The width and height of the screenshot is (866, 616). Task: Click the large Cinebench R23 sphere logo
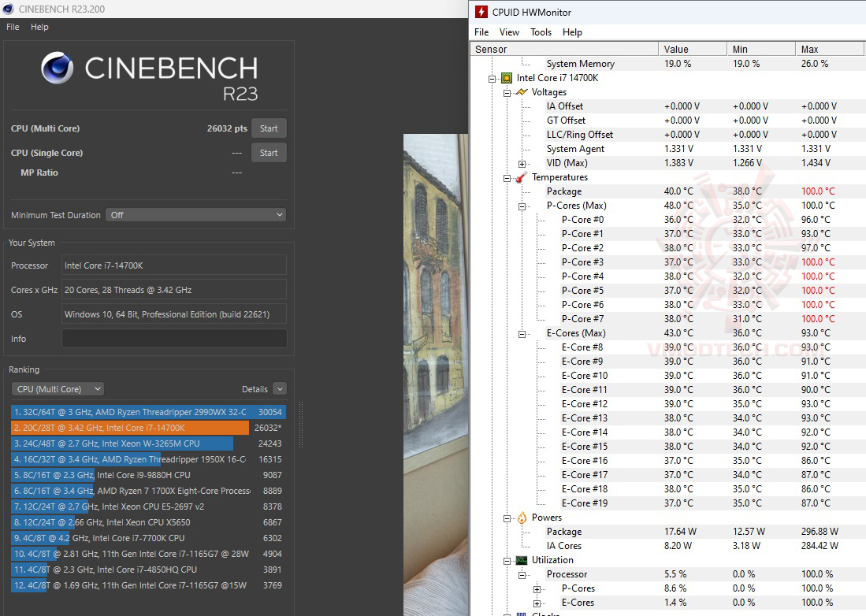[x=57, y=67]
